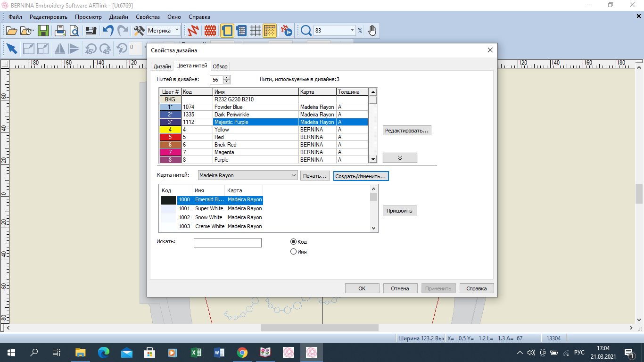Screen dimensions: 644x362
Task: Click the Windows Start button
Action: [11, 353]
